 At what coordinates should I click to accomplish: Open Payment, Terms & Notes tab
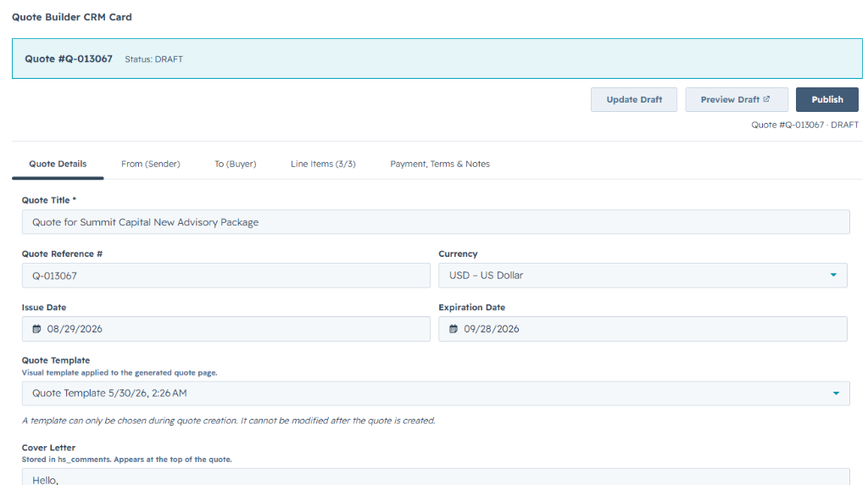coord(440,164)
